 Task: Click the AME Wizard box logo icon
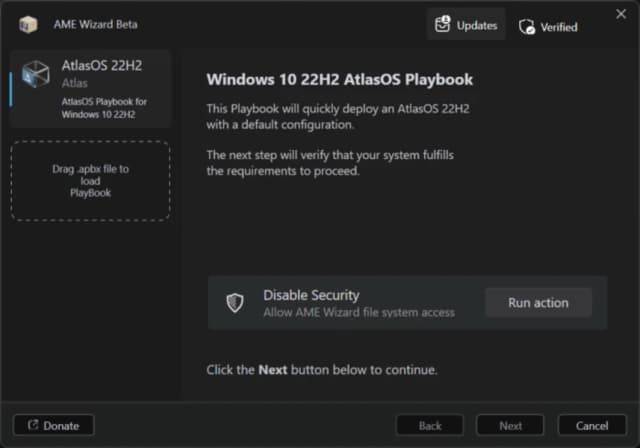[x=28, y=24]
